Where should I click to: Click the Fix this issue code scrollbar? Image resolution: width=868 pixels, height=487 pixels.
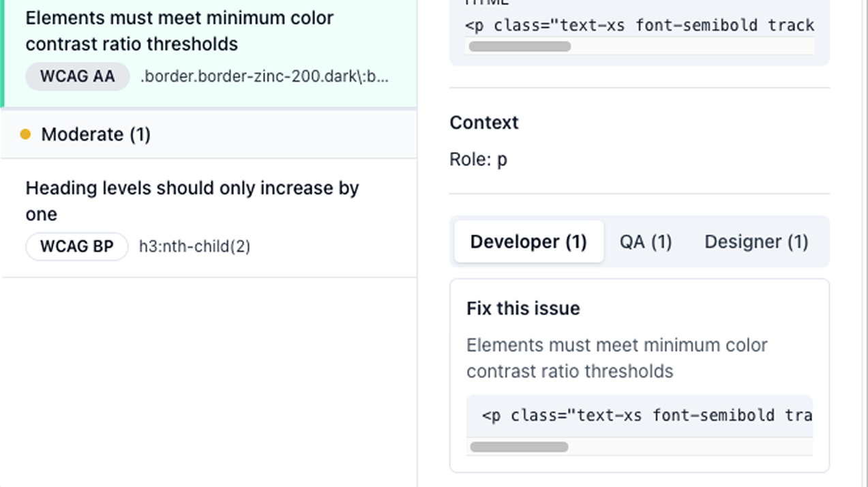(x=519, y=447)
